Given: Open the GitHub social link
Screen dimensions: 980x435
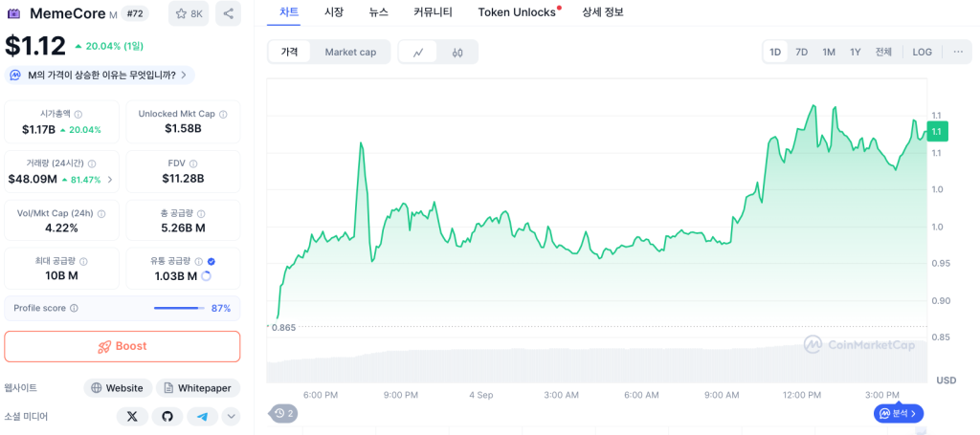Looking at the screenshot, I should point(167,416).
